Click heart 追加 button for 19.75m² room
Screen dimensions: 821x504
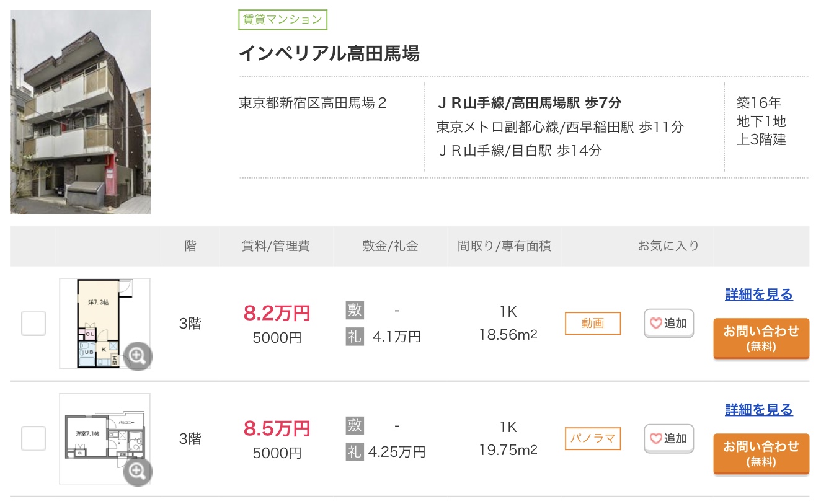pyautogui.click(x=668, y=438)
